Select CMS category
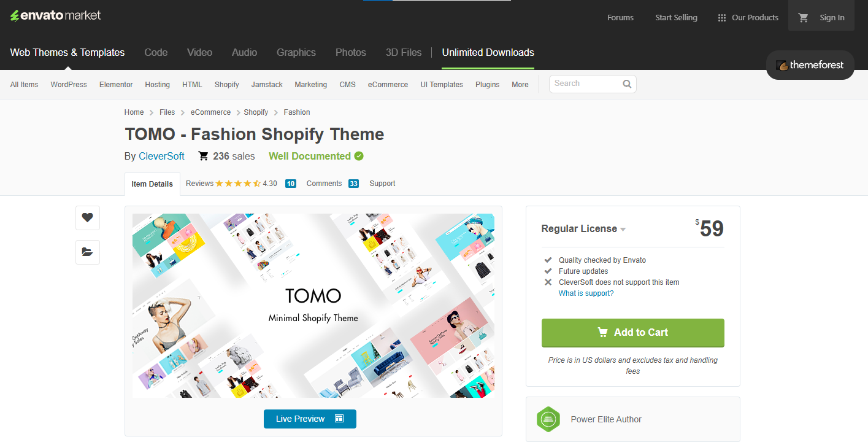868x442 pixels. click(347, 85)
